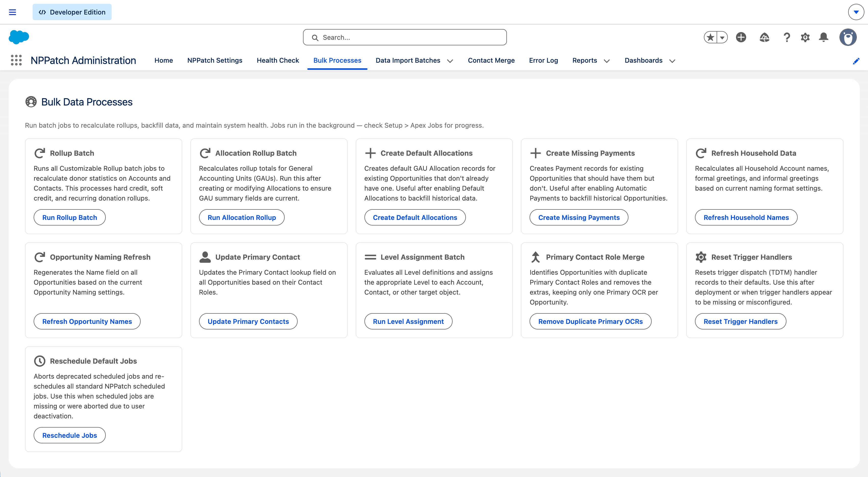The height and width of the screenshot is (477, 868).
Task: Open the Dashboards dropdown chevron
Action: (672, 61)
